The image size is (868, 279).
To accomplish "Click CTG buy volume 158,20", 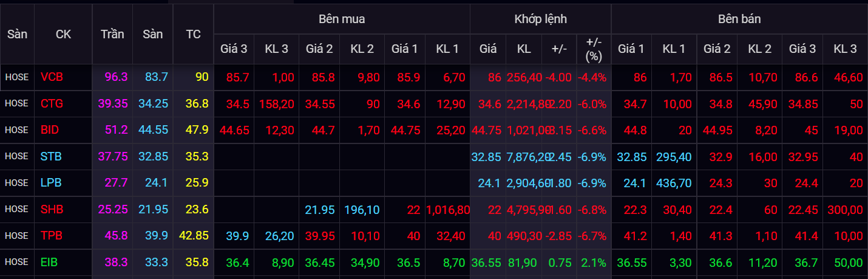I will (276, 103).
